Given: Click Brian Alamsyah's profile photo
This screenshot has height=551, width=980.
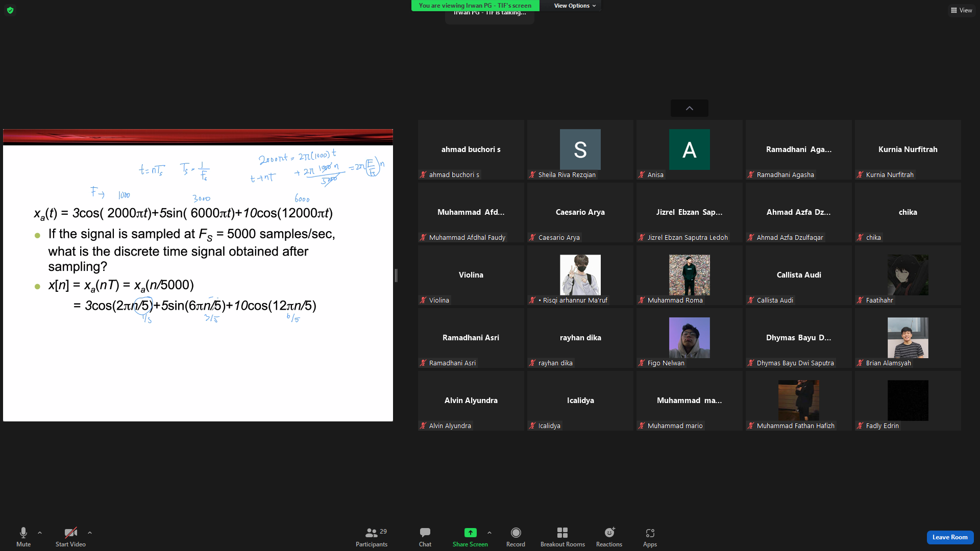Looking at the screenshot, I should pyautogui.click(x=908, y=338).
